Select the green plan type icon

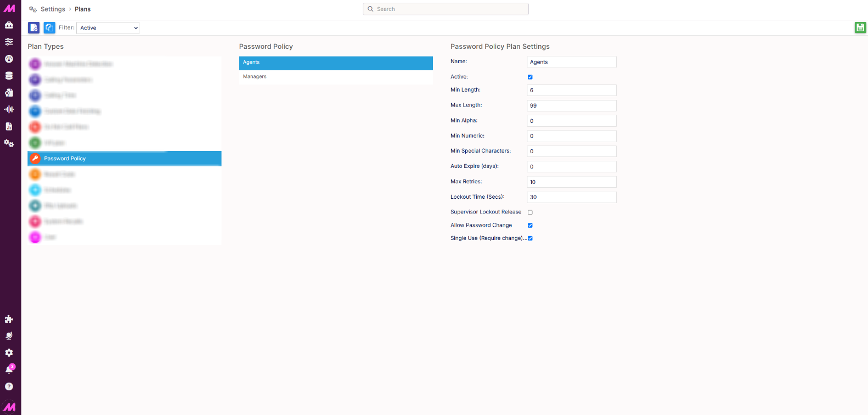click(35, 143)
